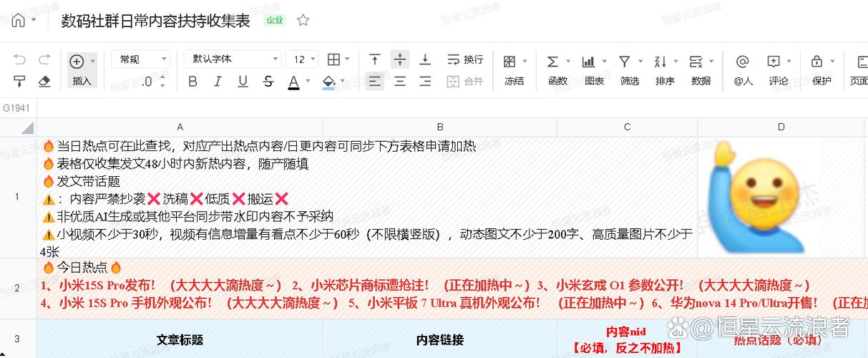Toggle bold formatting
Image resolution: width=868 pixels, height=358 pixels.
pos(192,82)
